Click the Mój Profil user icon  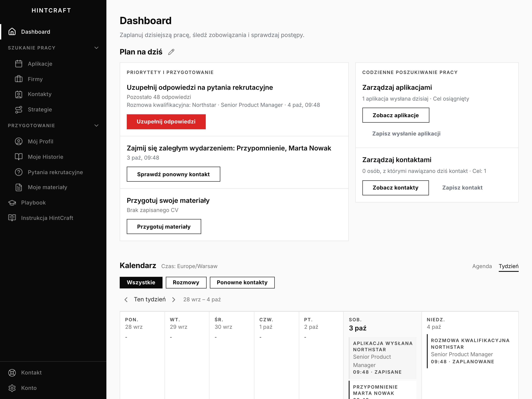tap(19, 141)
